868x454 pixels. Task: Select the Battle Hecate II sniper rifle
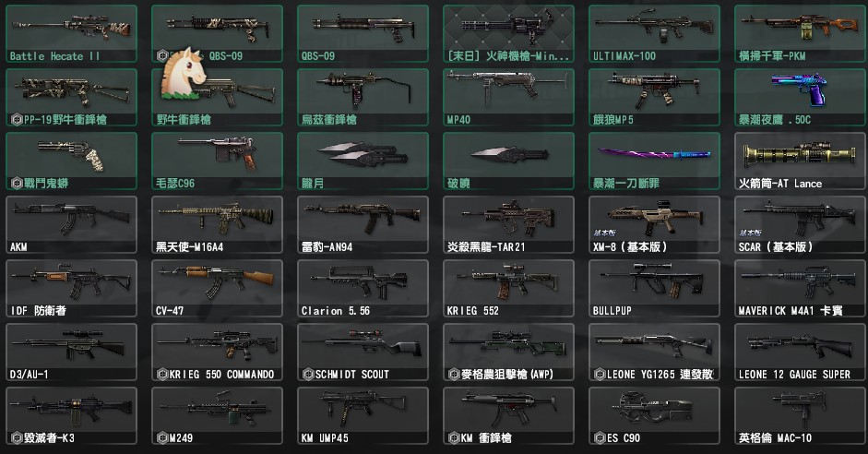click(x=71, y=33)
